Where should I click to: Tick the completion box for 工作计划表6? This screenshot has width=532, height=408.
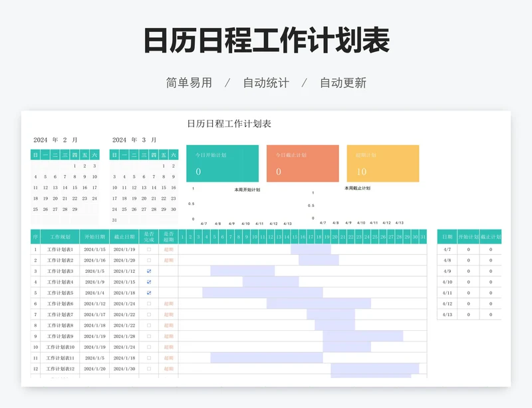[x=149, y=304]
